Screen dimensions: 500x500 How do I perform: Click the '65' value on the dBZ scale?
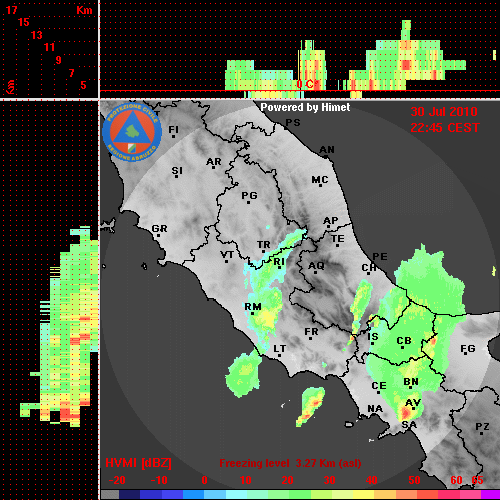[x=477, y=480]
